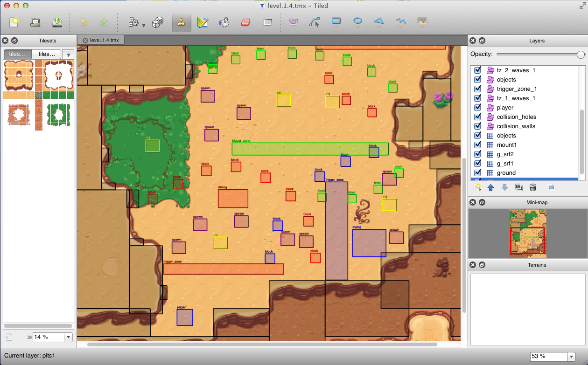
Task: Activate the Bucket Fill tool
Action: (x=224, y=22)
